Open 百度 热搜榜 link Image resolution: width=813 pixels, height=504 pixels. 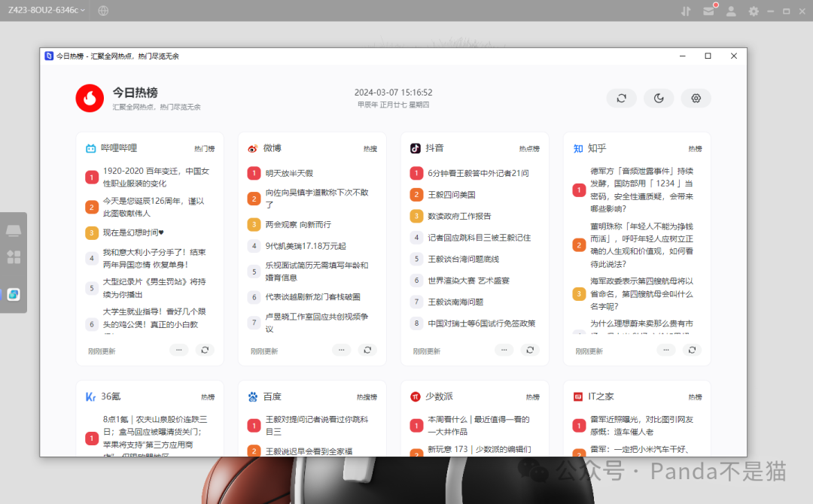pos(367,397)
